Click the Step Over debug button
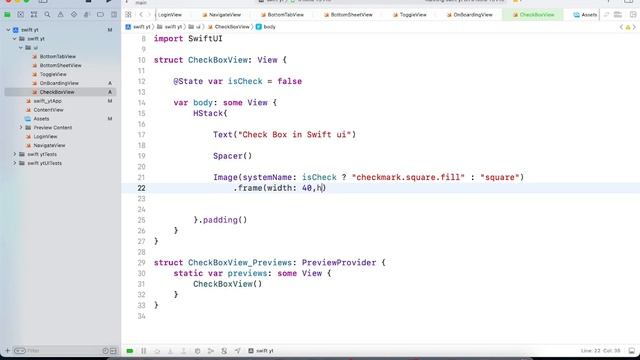The image size is (640, 360). tap(157, 351)
